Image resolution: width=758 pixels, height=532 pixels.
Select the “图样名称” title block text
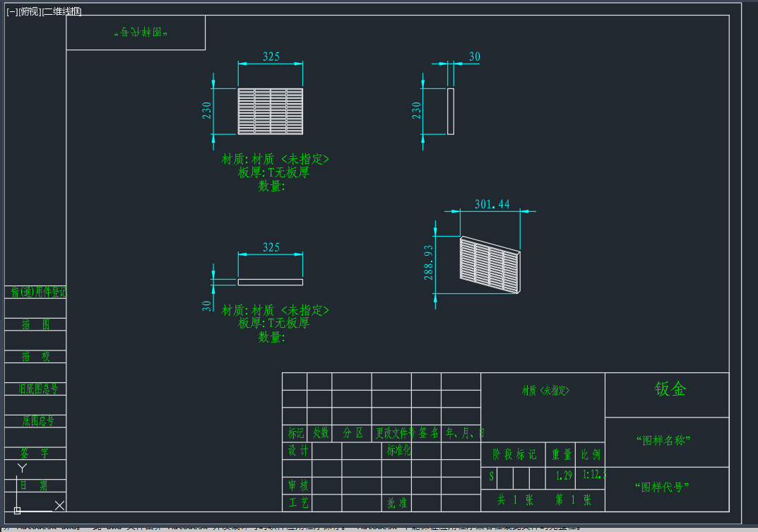click(664, 441)
